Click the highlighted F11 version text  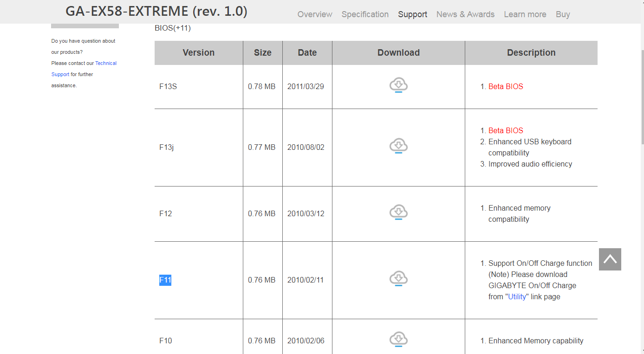point(165,280)
